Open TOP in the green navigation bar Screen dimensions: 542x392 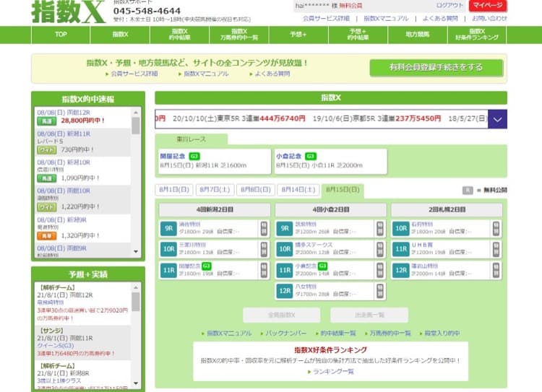coord(61,35)
